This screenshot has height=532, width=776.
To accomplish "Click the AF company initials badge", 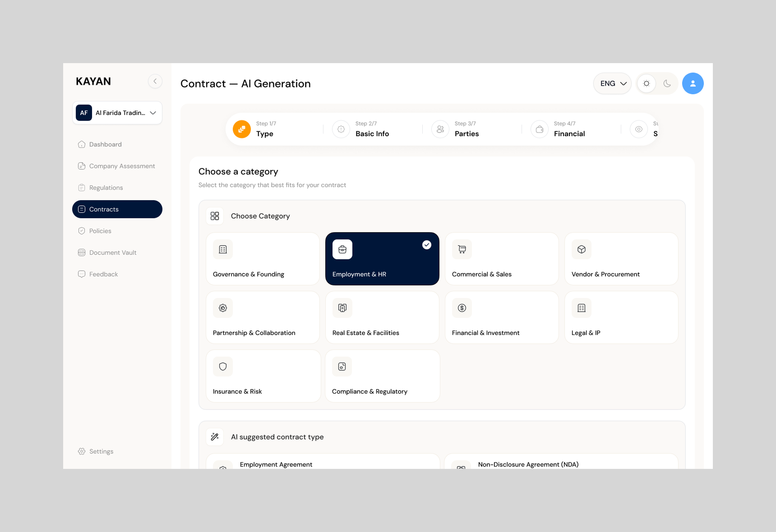I will [84, 113].
